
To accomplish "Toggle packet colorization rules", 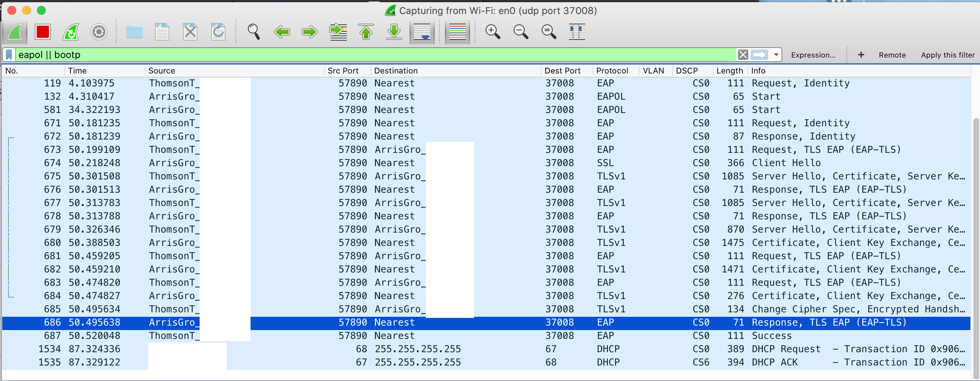I will (457, 32).
